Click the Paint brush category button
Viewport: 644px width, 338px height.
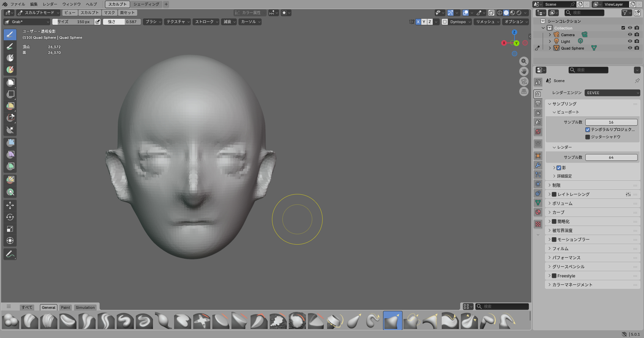[x=65, y=308]
